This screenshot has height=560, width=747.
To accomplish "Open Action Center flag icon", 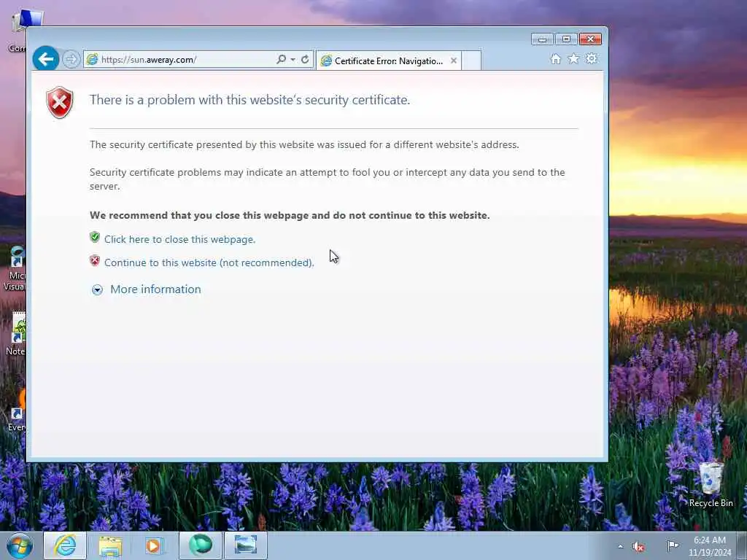I will pos(672,545).
